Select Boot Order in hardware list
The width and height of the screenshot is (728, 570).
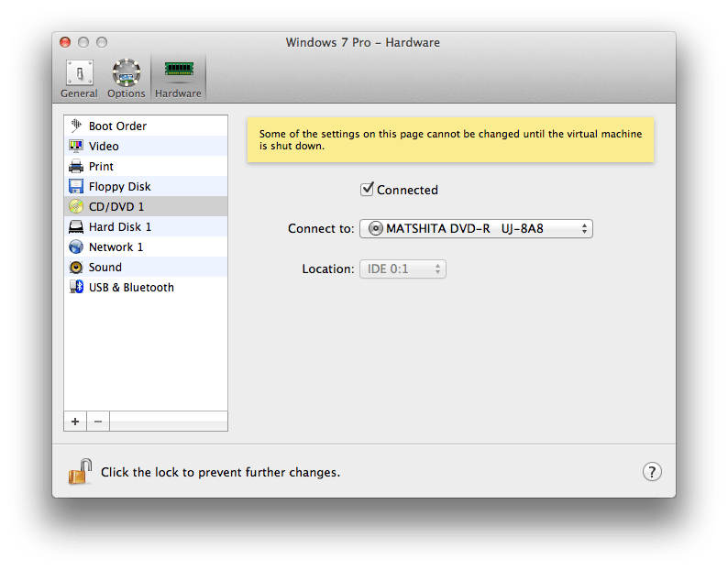(146, 126)
